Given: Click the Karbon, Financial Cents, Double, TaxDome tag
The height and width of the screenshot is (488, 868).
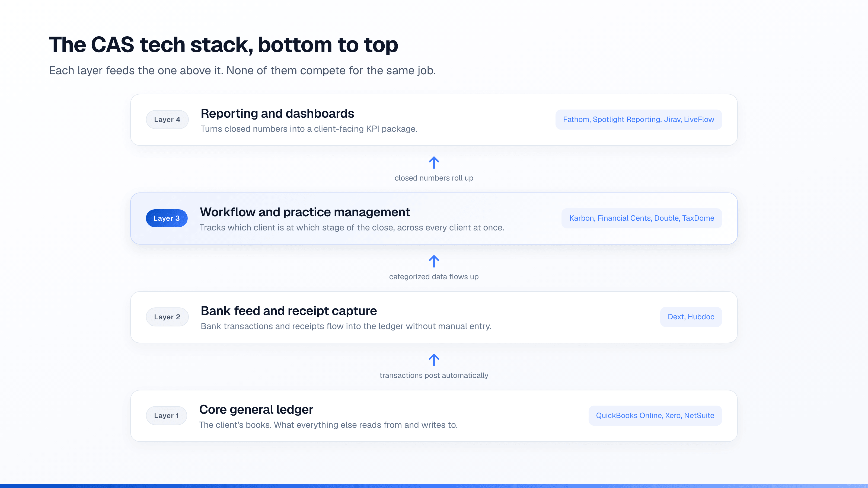Looking at the screenshot, I should click(x=642, y=218).
